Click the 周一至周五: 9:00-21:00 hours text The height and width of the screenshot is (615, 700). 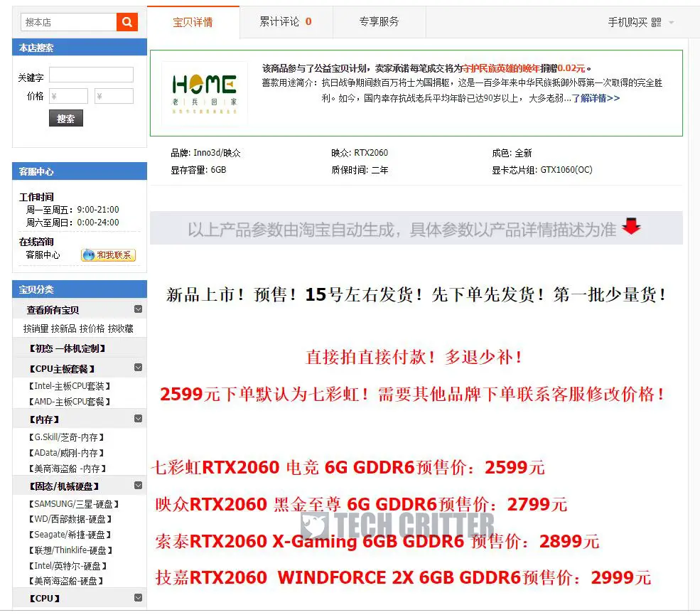[72, 210]
